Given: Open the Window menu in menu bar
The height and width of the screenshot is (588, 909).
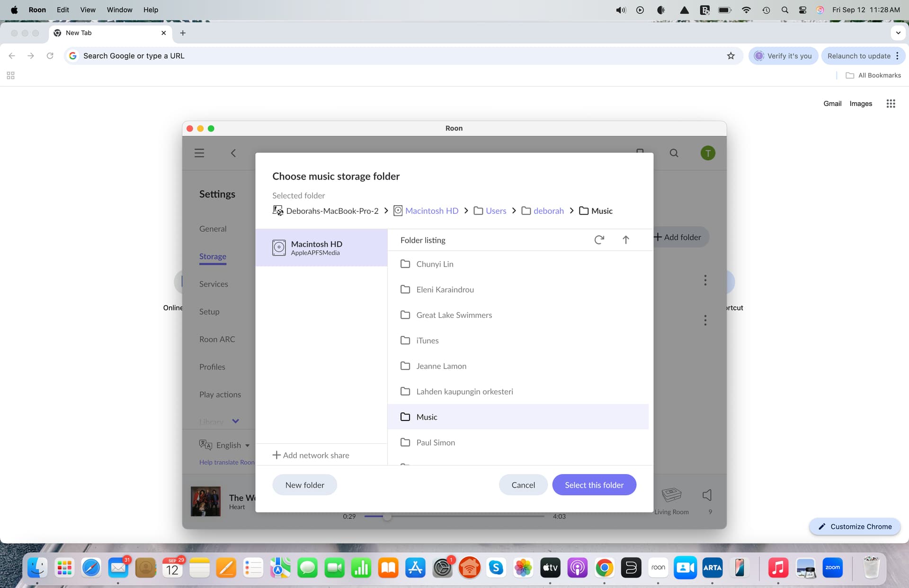Looking at the screenshot, I should click(x=119, y=9).
